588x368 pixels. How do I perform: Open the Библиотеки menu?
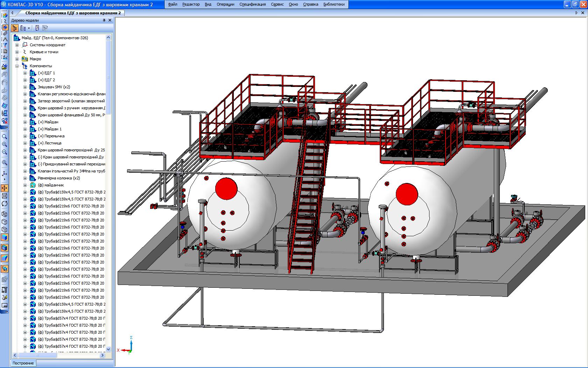point(334,4)
